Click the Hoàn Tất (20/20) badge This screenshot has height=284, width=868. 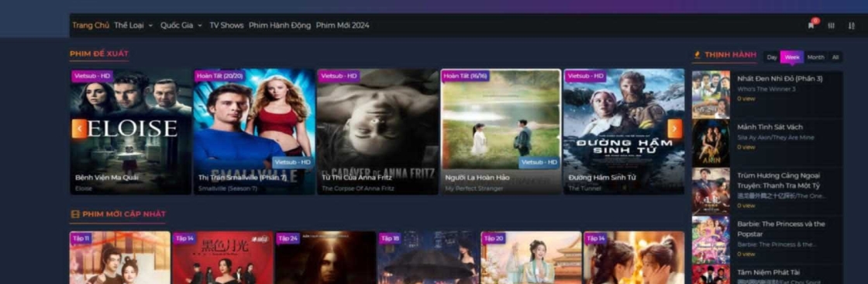click(219, 75)
